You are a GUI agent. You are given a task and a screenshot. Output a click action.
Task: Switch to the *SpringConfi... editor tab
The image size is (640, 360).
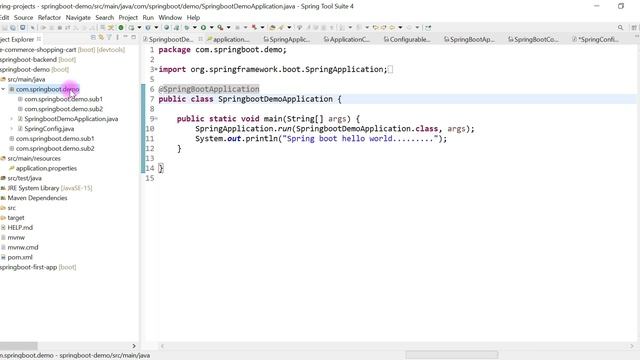(595, 40)
